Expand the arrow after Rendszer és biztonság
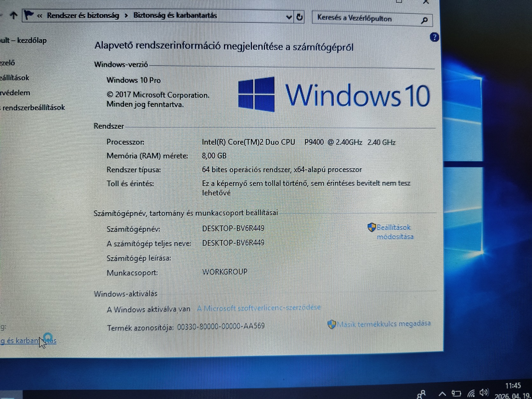This screenshot has height=399, width=532. [x=126, y=16]
